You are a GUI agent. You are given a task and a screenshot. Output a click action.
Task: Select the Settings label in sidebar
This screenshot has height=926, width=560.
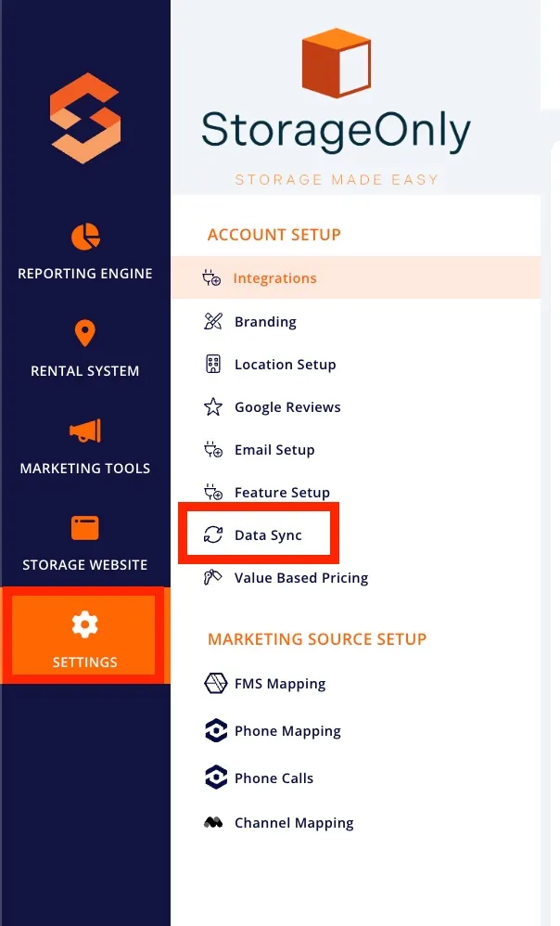(x=85, y=662)
